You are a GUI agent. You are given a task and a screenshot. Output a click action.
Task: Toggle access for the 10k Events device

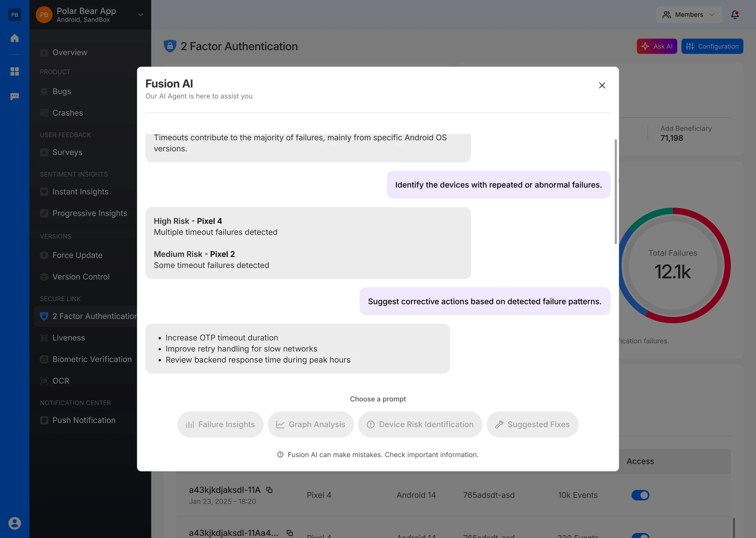click(640, 495)
